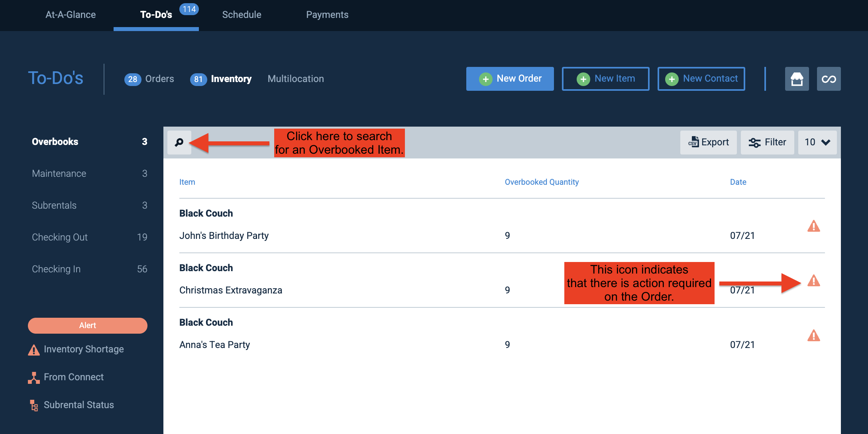Viewport: 868px width, 434px height.
Task: Click Black Couch above John's Birthday Party
Action: [x=206, y=213]
